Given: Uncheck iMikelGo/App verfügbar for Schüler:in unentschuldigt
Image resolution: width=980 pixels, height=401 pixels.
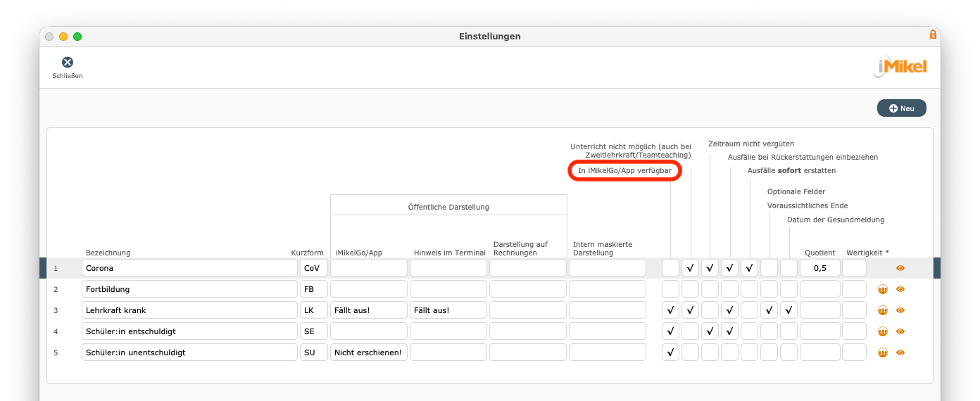Looking at the screenshot, I should click(x=671, y=352).
